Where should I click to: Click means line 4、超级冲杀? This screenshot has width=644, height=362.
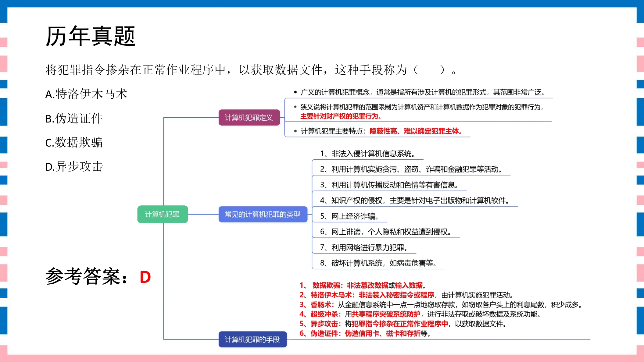pyautogui.click(x=420, y=314)
